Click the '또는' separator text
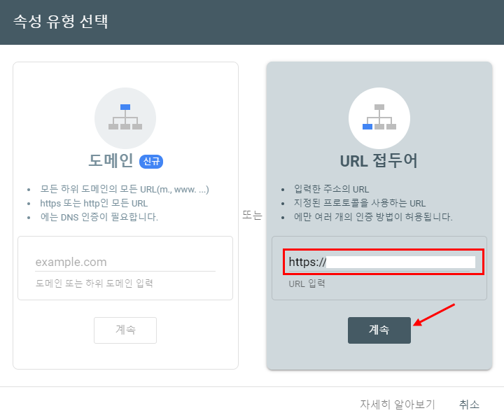504x420 pixels. pos(252,215)
